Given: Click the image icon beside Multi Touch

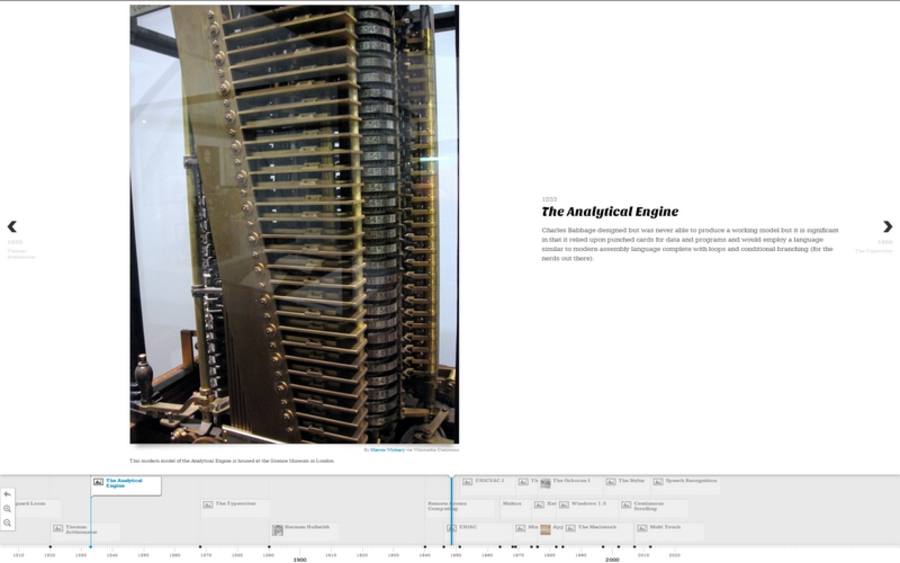Looking at the screenshot, I should click(x=642, y=527).
